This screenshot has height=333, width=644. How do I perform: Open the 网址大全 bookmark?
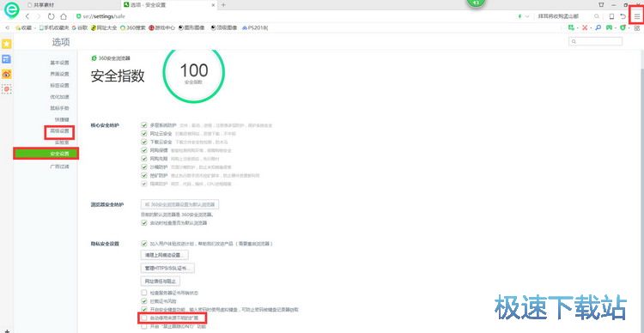pyautogui.click(x=104, y=28)
